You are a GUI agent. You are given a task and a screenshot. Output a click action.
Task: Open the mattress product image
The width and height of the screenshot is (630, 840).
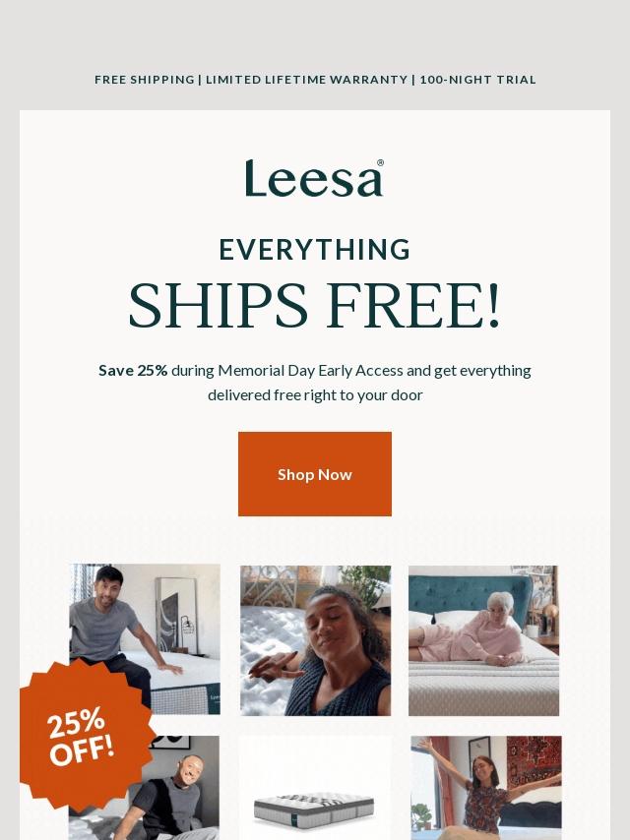(x=315, y=788)
